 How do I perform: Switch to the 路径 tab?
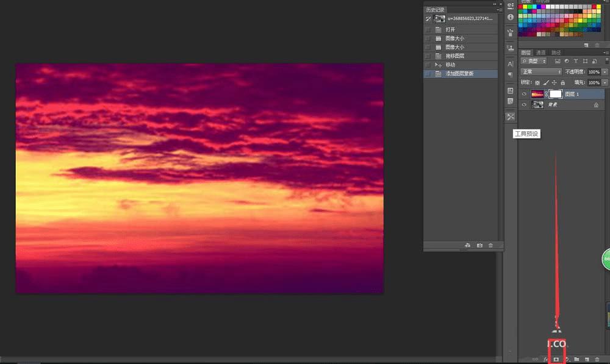pyautogui.click(x=556, y=52)
